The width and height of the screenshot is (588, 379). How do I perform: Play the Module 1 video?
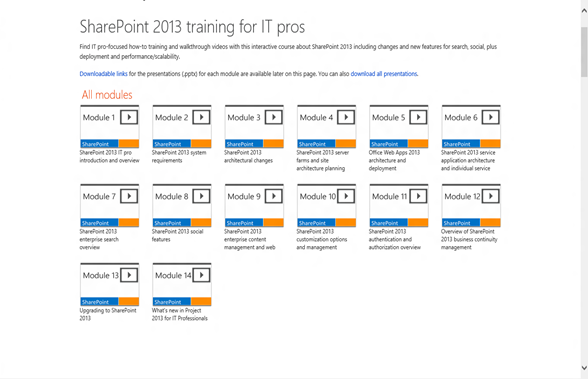(129, 117)
